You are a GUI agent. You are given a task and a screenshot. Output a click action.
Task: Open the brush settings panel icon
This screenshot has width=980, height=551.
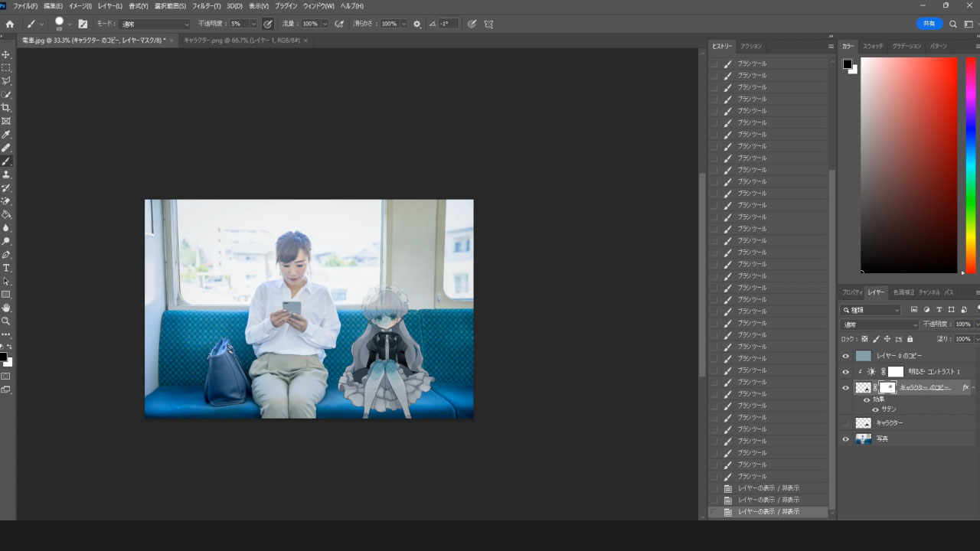(x=83, y=24)
